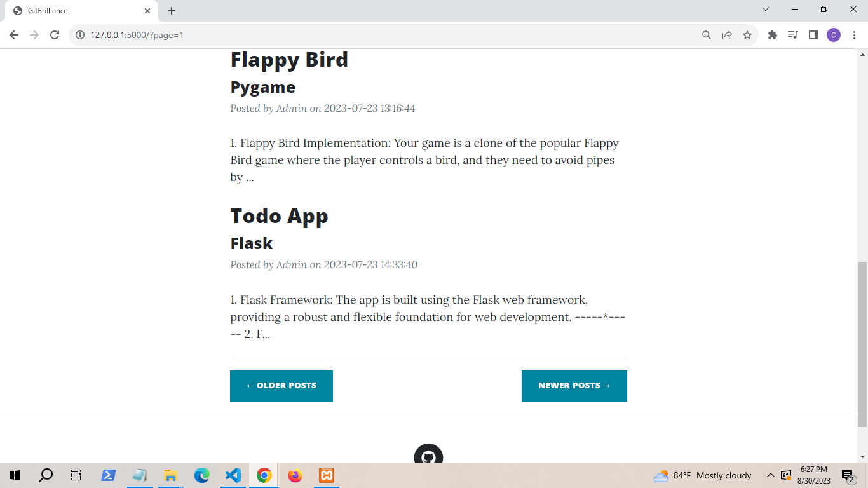
Task: Open the side panel icon in Chrome
Action: tap(813, 35)
